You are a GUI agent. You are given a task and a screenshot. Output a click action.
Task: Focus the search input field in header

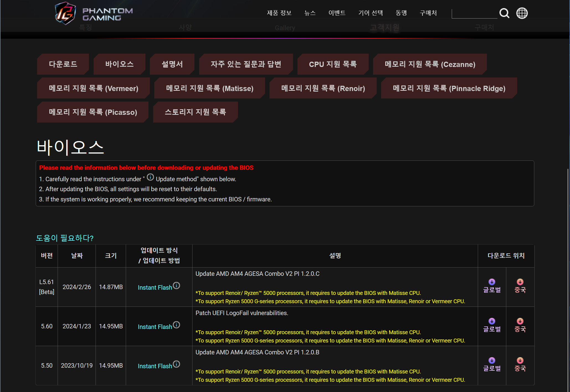coord(474,13)
